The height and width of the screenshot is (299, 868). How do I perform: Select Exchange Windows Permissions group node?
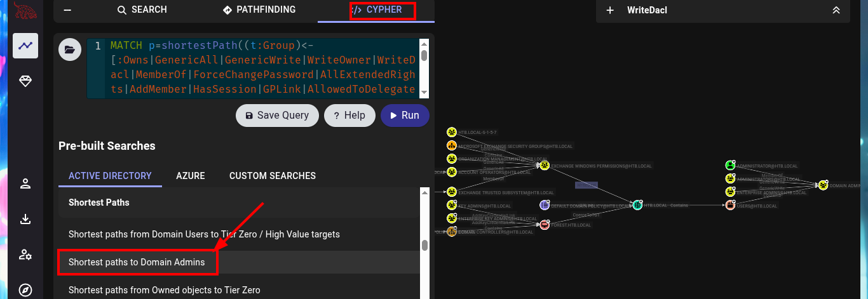tap(545, 166)
